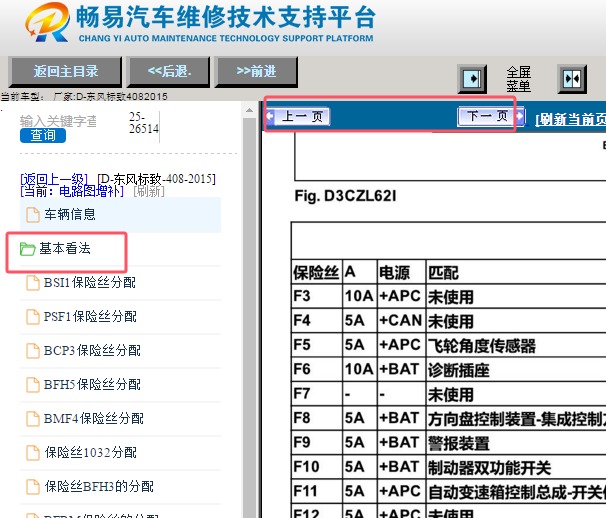Click the page icon beside 车辆信息
This screenshot has width=606, height=518.
(33, 215)
